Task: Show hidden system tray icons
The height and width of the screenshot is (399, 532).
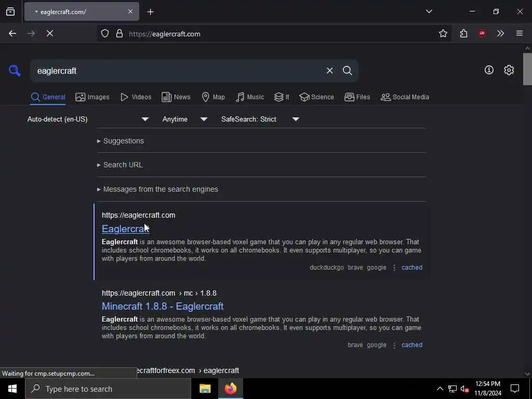Action: [x=440, y=389]
